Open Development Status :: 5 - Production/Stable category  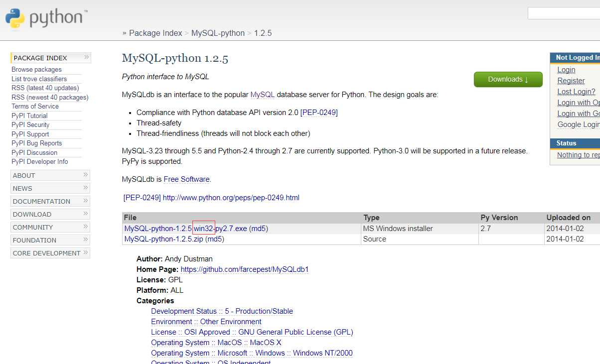[x=222, y=311]
